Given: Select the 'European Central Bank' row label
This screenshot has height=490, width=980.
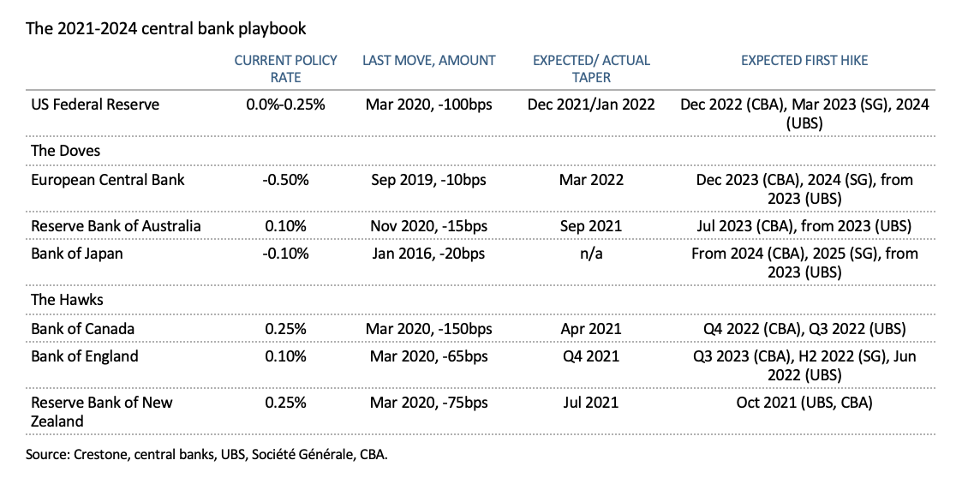Looking at the screenshot, I should pyautogui.click(x=108, y=180).
